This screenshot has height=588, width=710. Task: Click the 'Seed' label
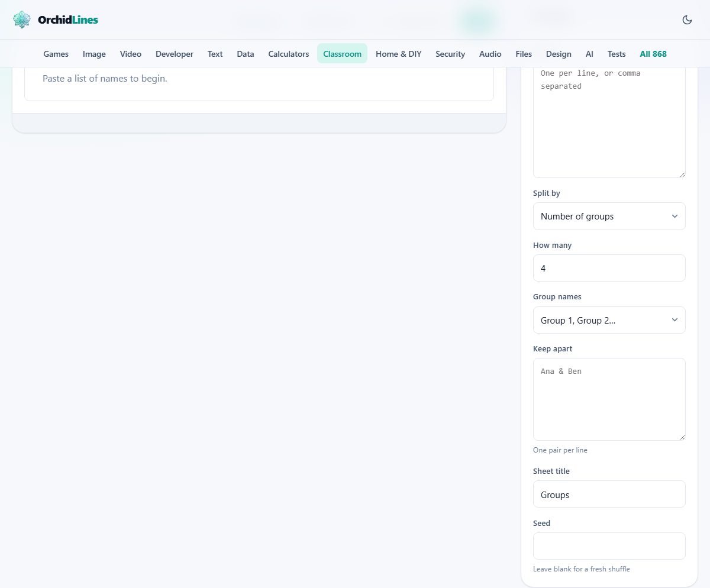point(542,524)
